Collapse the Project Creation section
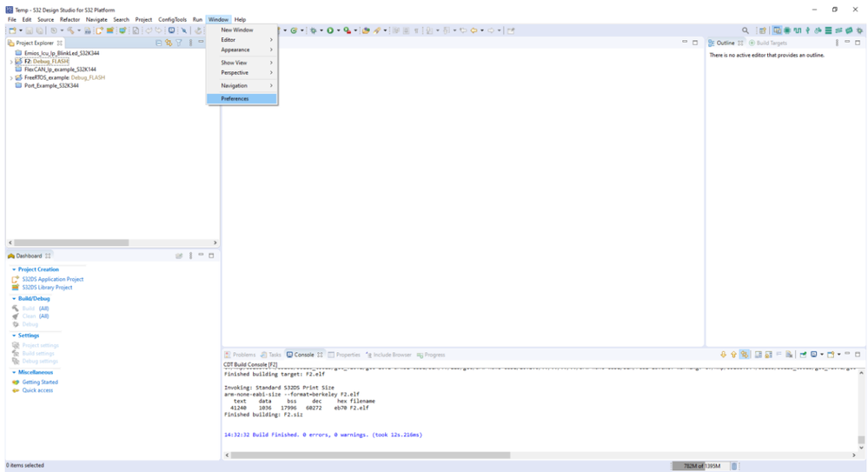Screen dimensions: 868x472 (14, 269)
